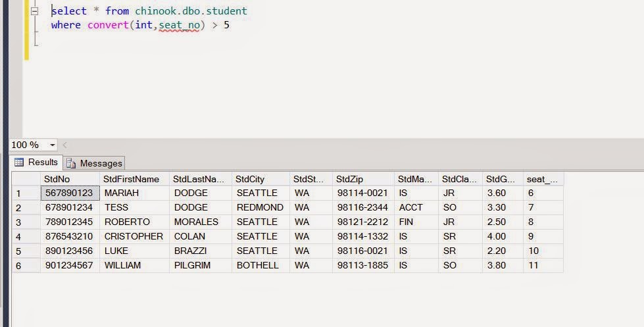Click GPA cell 2.50
Image resolution: width=644 pixels, height=327 pixels.
pyautogui.click(x=503, y=222)
